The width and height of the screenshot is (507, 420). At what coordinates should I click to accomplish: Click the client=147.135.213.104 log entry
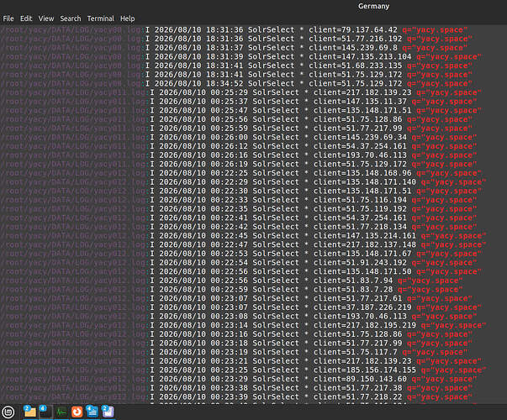[360, 56]
